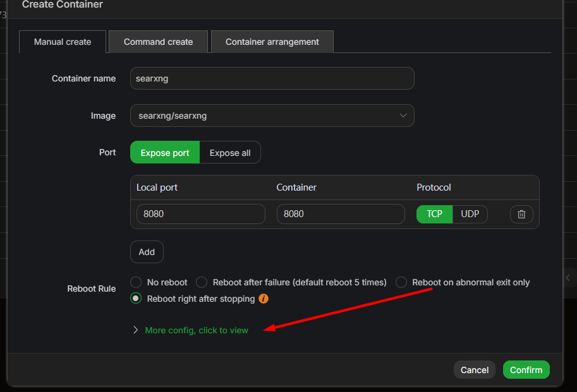Open the Command create tab
The image size is (577, 392).
[158, 42]
